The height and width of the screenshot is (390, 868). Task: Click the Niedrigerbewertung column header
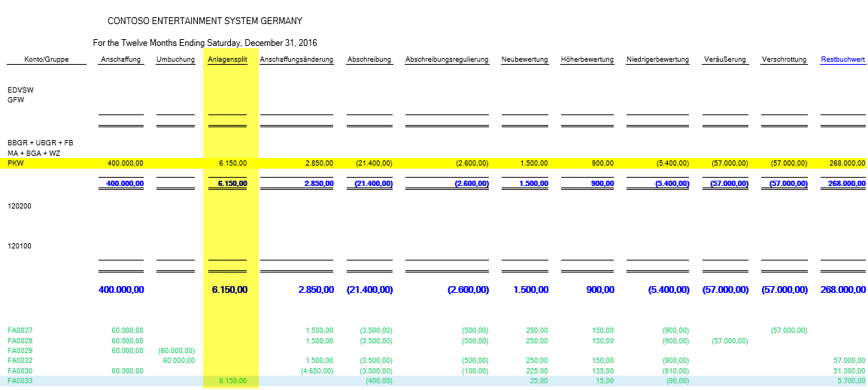[657, 59]
